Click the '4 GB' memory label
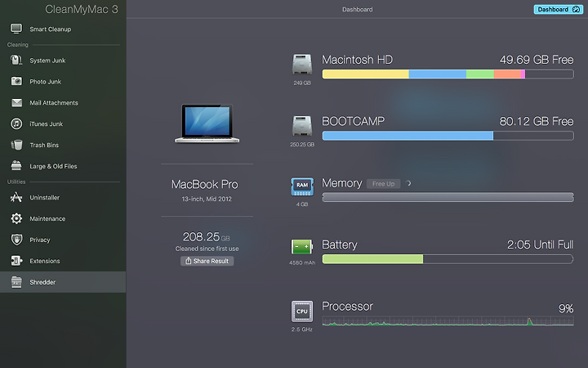The height and width of the screenshot is (368, 588). click(x=302, y=204)
